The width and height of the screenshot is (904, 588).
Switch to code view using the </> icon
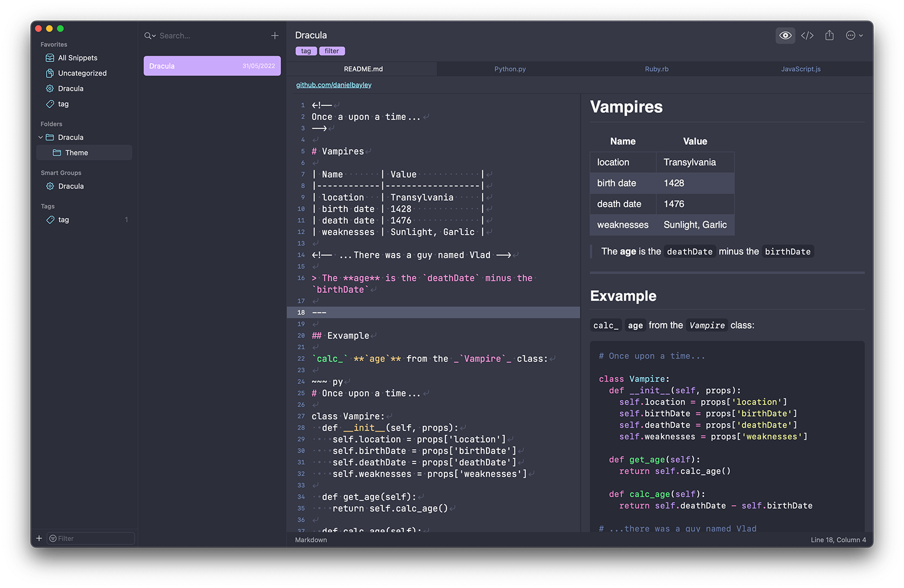(x=807, y=35)
